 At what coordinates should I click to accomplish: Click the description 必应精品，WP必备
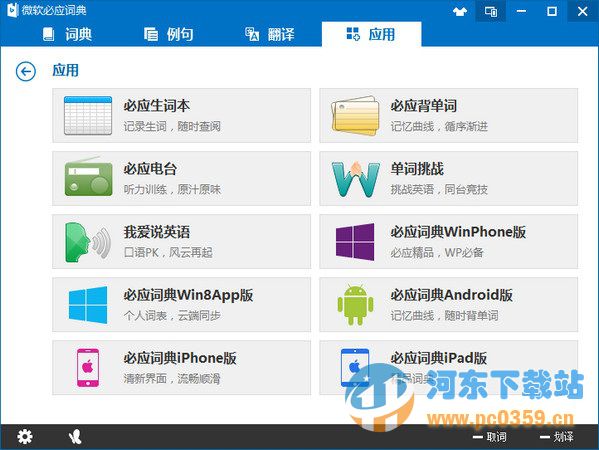tap(437, 252)
